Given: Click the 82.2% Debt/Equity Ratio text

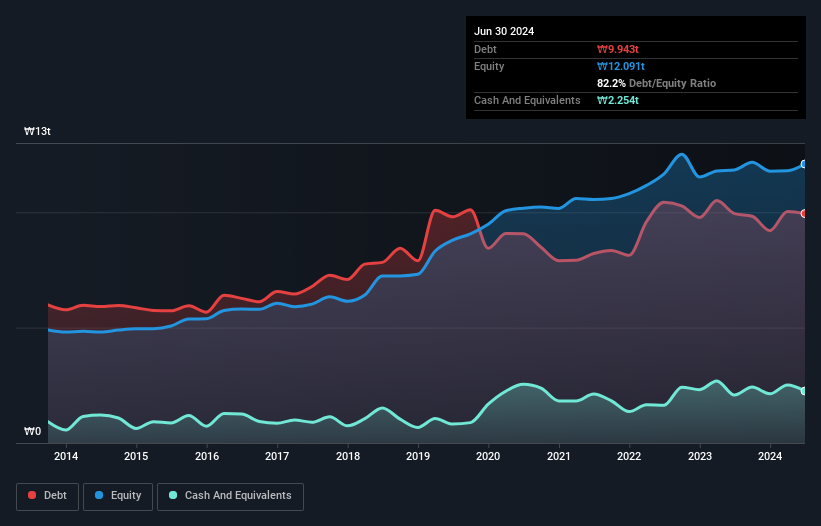Looking at the screenshot, I should click(x=657, y=83).
